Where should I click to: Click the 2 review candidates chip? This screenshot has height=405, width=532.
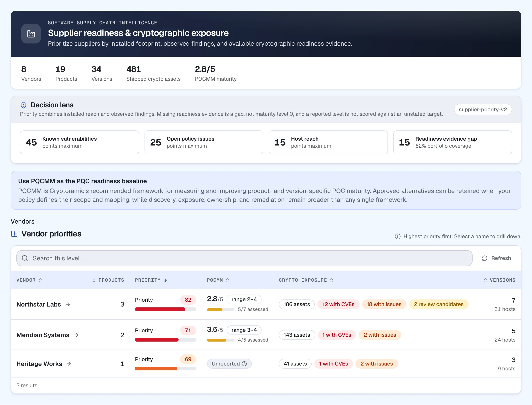[x=438, y=304]
